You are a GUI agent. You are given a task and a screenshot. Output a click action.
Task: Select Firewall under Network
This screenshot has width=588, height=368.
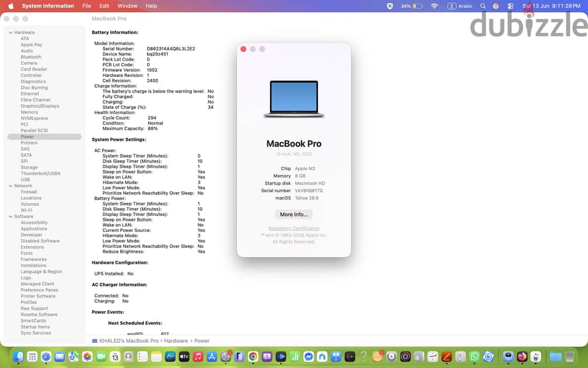[x=29, y=192]
